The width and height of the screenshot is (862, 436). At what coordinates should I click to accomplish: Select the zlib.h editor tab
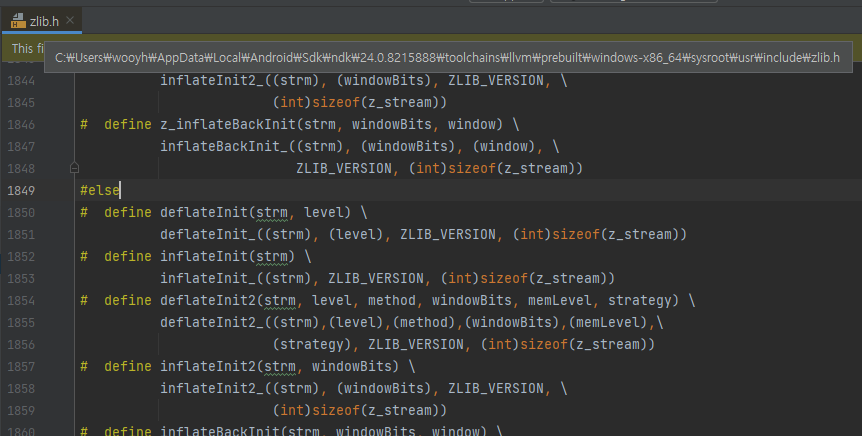[42, 21]
